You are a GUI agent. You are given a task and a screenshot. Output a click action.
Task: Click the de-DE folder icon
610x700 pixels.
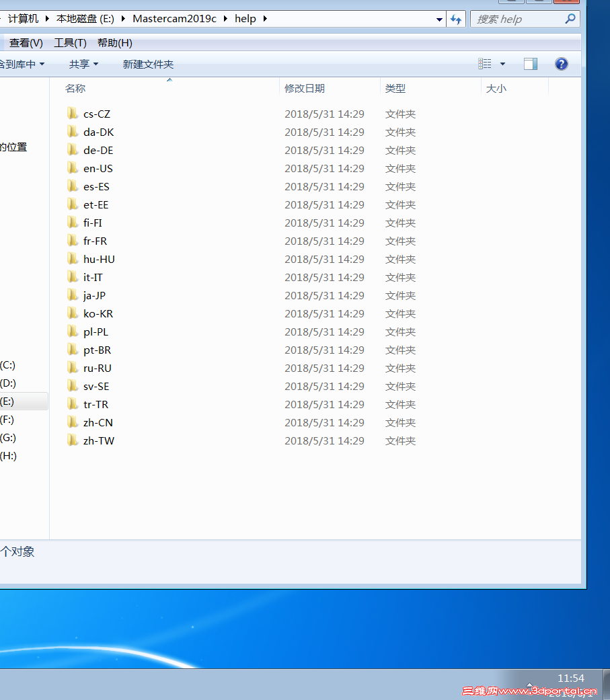pos(73,149)
